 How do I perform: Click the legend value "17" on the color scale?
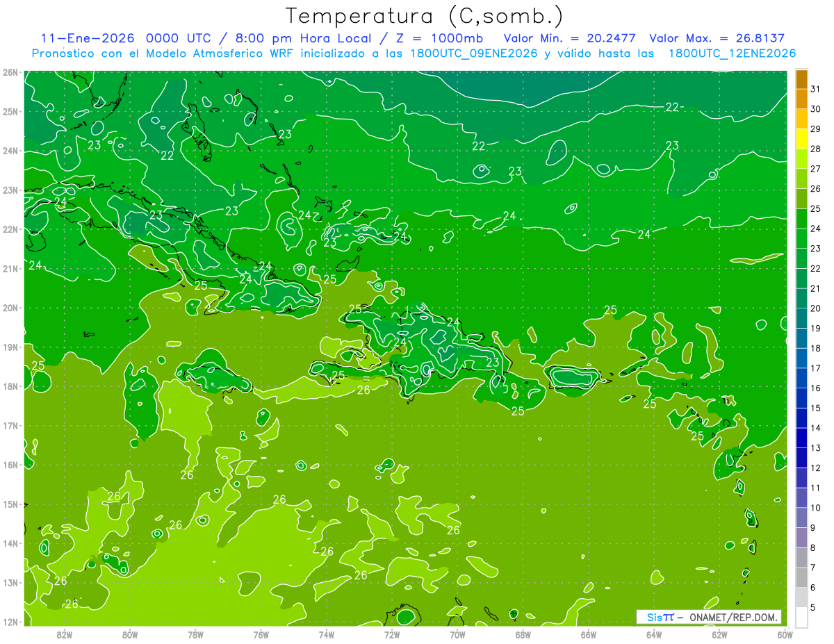815,368
